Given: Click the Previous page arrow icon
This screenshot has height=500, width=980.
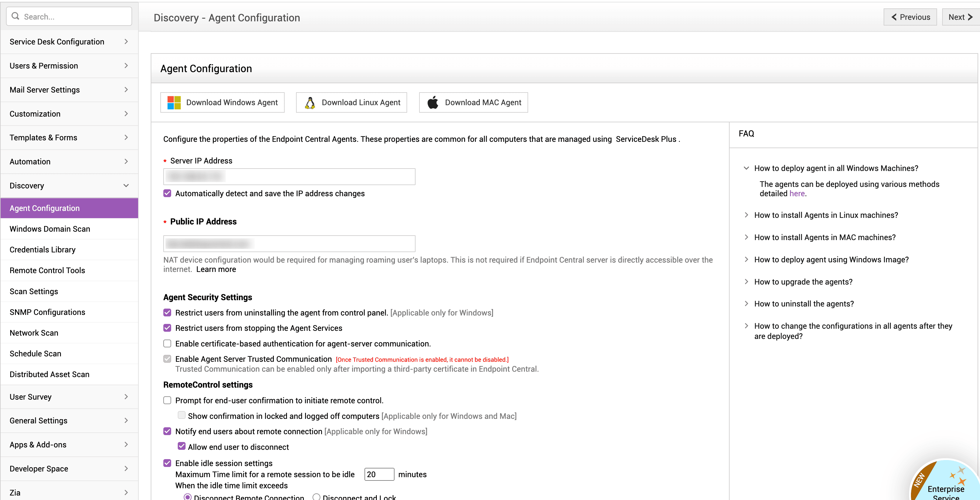Looking at the screenshot, I should [x=894, y=17].
